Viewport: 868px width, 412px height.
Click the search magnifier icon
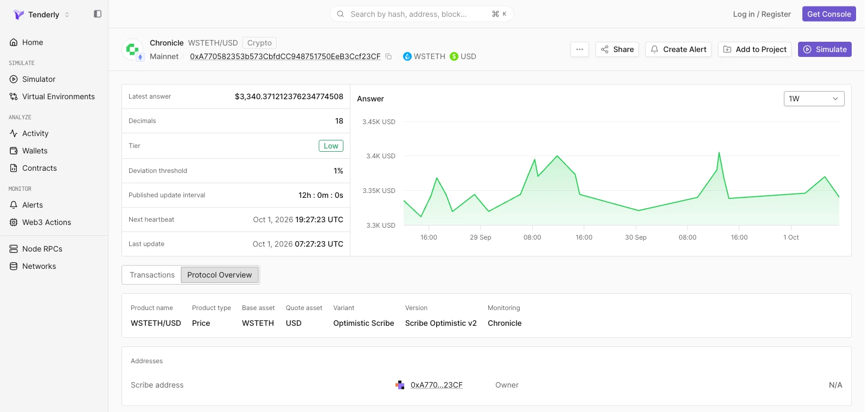coord(340,14)
